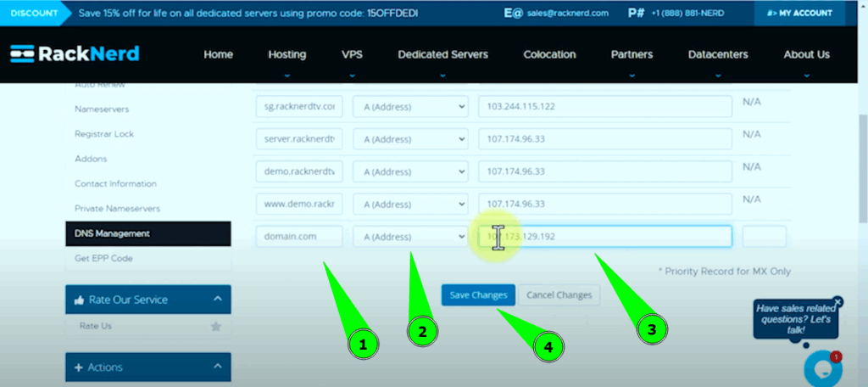This screenshot has height=387, width=868.
Task: Click the priority field in the domain.com row
Action: (x=764, y=236)
